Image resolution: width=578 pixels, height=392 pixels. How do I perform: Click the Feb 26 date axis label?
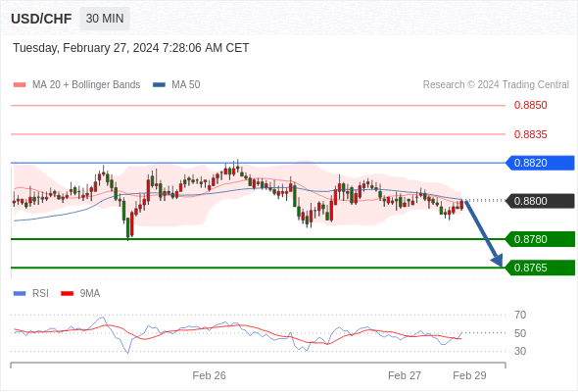pos(209,375)
